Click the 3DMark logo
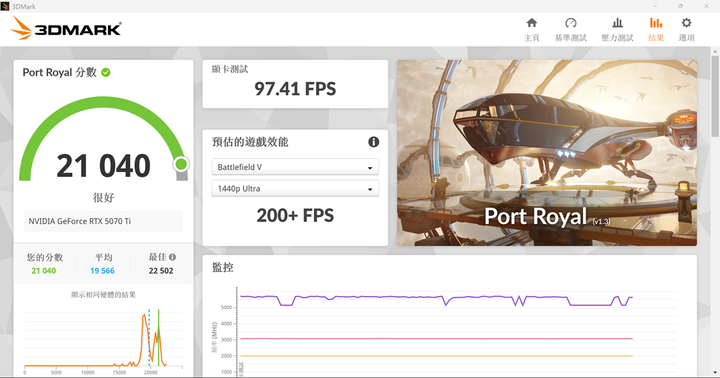The width and height of the screenshot is (720, 378). 65,28
